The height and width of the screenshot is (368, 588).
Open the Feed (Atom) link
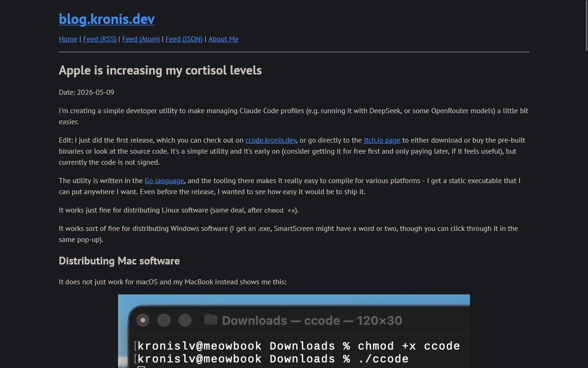pyautogui.click(x=141, y=39)
